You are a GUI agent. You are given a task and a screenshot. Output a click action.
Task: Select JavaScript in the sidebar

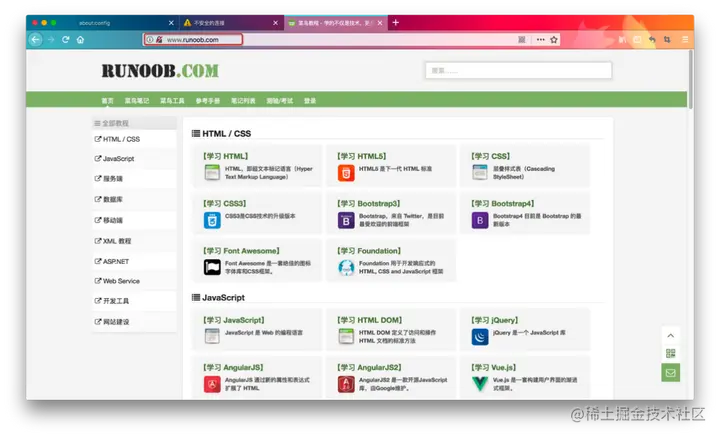(134, 159)
